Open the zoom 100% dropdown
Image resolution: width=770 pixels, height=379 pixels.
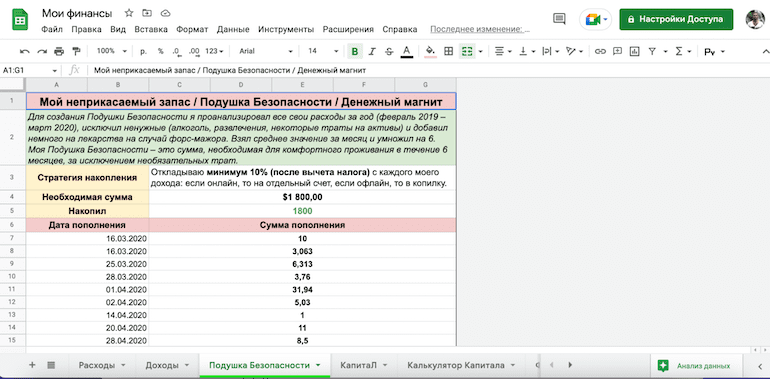(x=111, y=51)
